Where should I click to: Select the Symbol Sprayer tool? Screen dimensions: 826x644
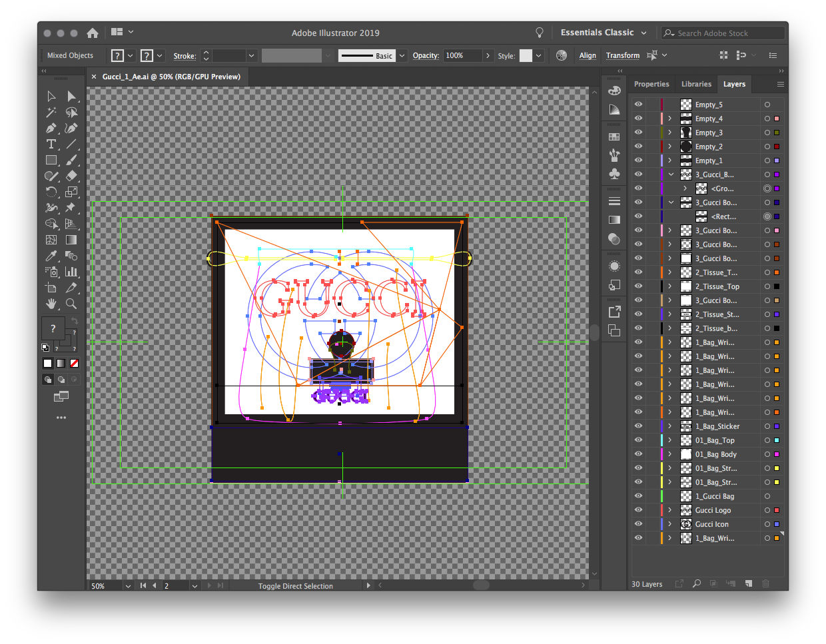[x=51, y=272]
